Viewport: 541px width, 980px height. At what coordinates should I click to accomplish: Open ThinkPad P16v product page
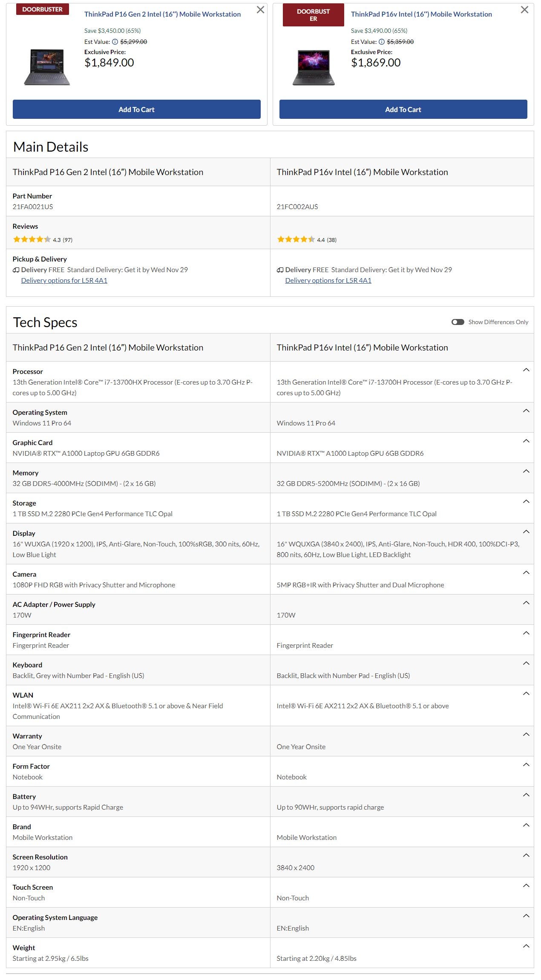click(421, 14)
